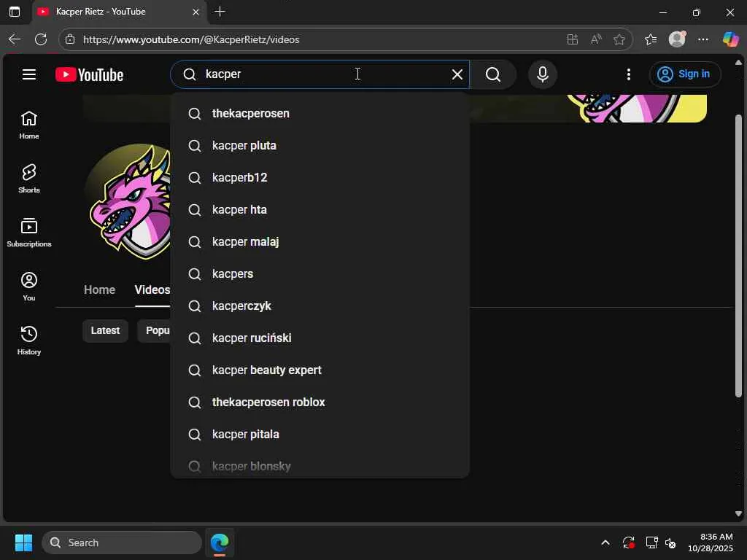This screenshot has width=747, height=560.
Task: Choose the kacper beauty expert suggestion
Action: point(320,370)
